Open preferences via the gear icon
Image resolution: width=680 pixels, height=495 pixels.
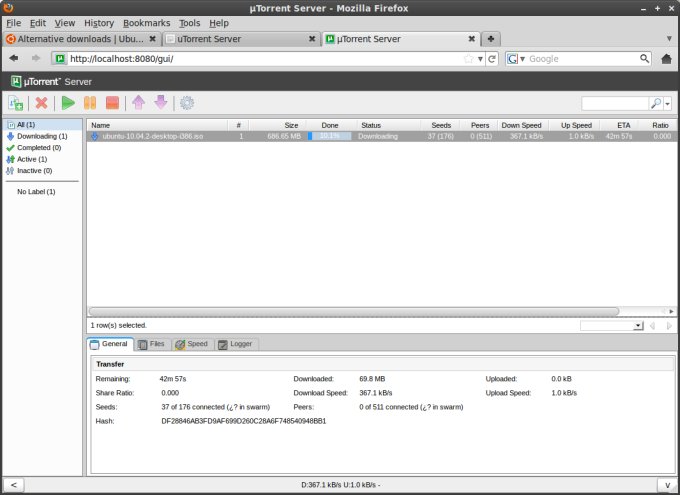[x=187, y=103]
